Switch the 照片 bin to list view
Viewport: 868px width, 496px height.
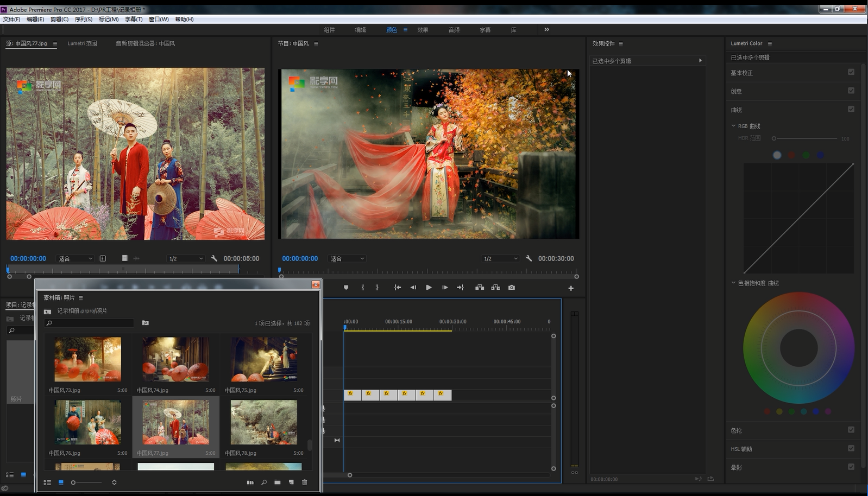tap(47, 482)
